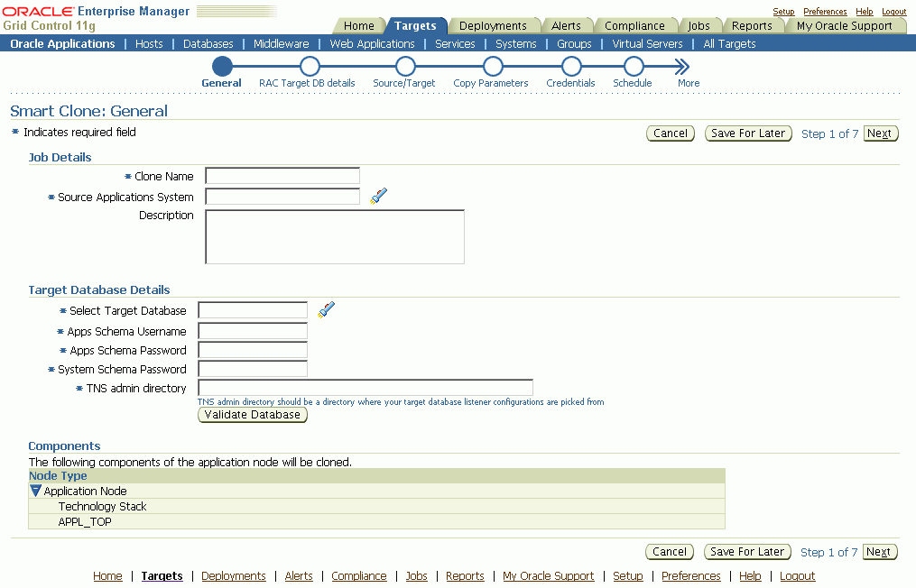Click the More arrow in wizard train
The width and height of the screenshot is (916, 588).
click(x=681, y=67)
